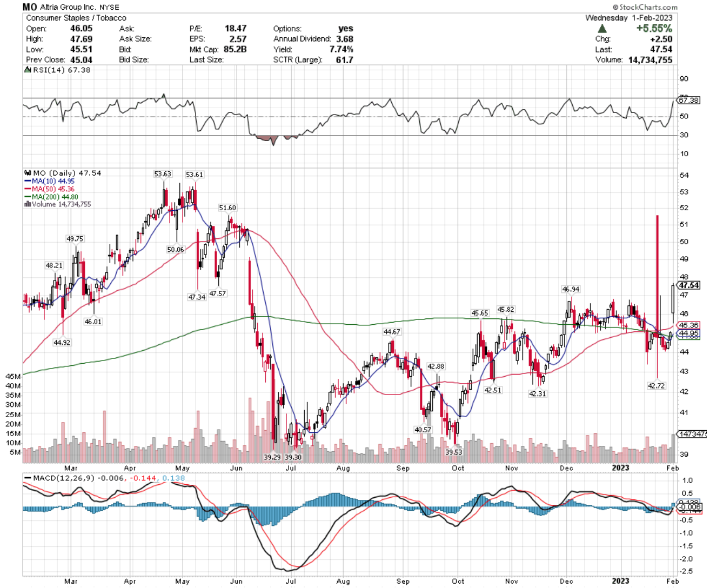This screenshot has width=710, height=588.
Task: Click the 2023 year marker on price axis
Action: (620, 467)
